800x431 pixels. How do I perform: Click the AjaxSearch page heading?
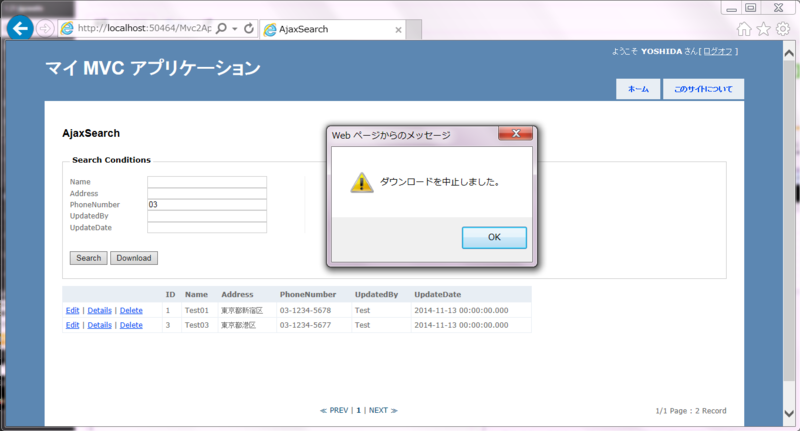91,134
